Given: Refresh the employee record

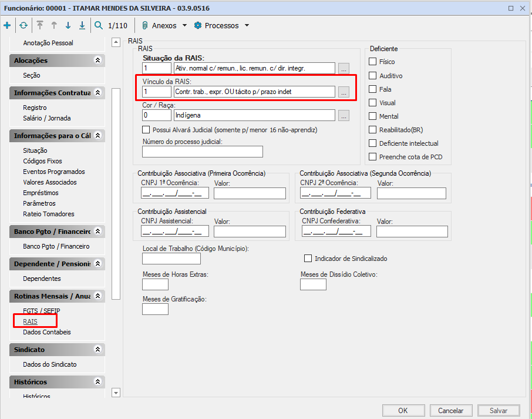Looking at the screenshot, I should pos(23,25).
